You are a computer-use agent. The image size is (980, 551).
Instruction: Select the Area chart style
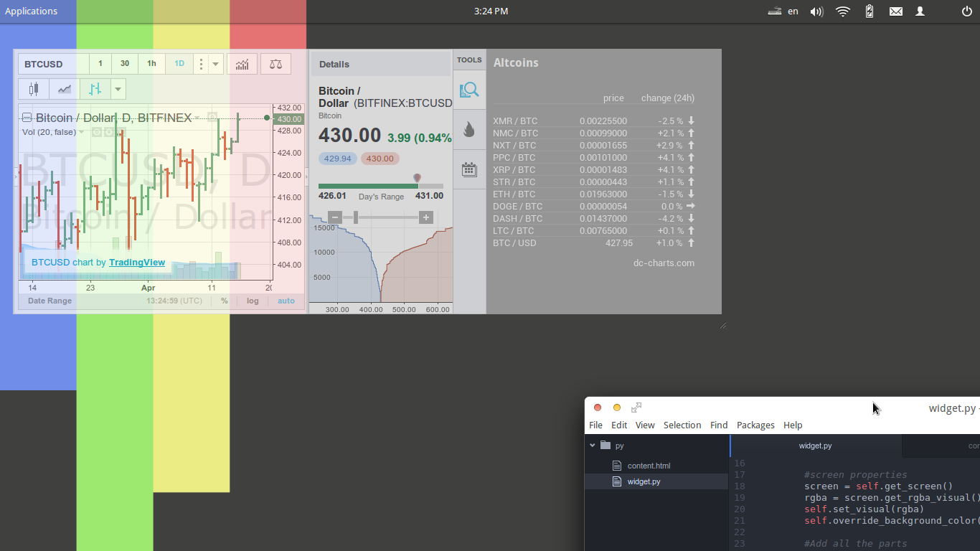[65, 89]
